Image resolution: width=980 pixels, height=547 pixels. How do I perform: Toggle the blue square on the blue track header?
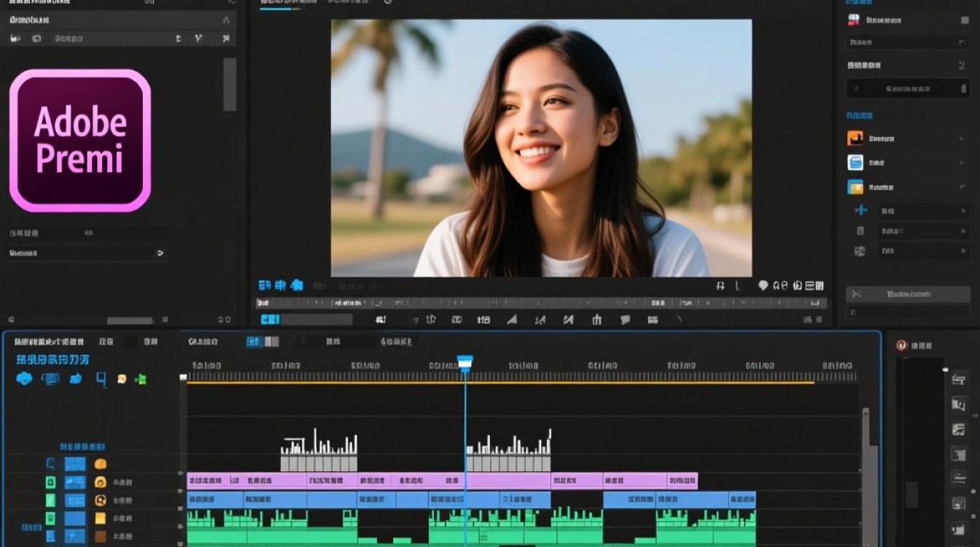pyautogui.click(x=75, y=500)
